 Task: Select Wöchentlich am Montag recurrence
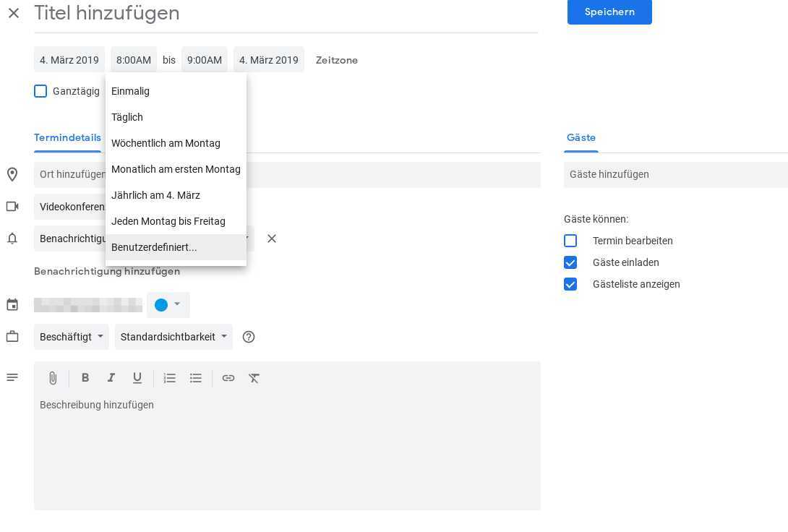(x=166, y=143)
